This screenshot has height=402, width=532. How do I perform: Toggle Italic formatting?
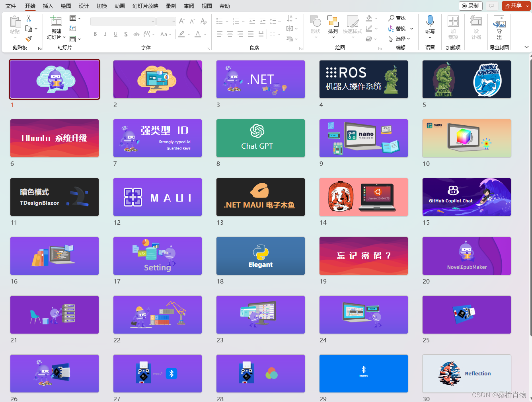[x=105, y=34]
